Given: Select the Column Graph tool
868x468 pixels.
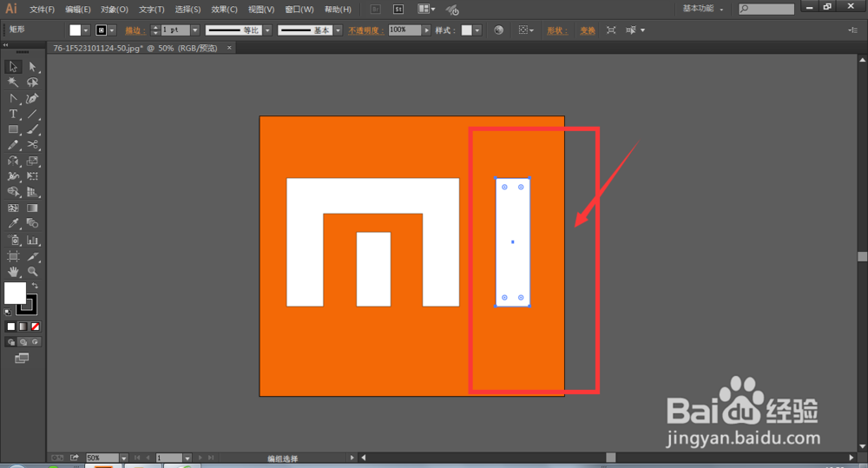Looking at the screenshot, I should pos(33,241).
